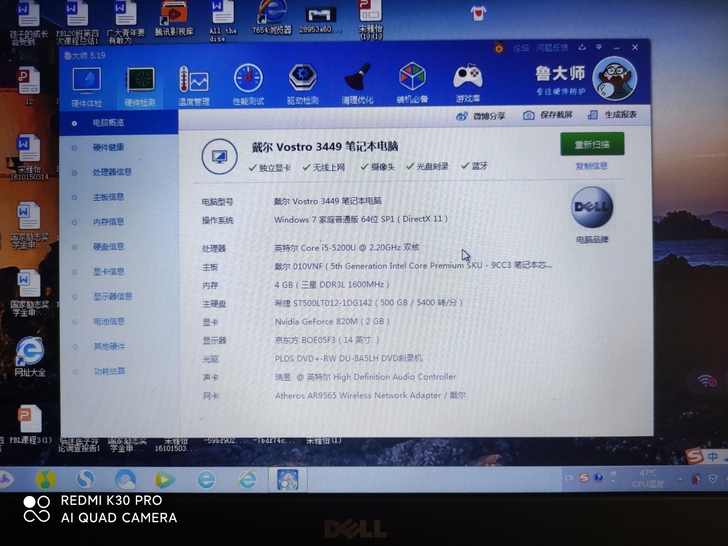Image resolution: width=728 pixels, height=546 pixels.
Task: Click the processor text i5-5200U
Action: tap(346, 247)
